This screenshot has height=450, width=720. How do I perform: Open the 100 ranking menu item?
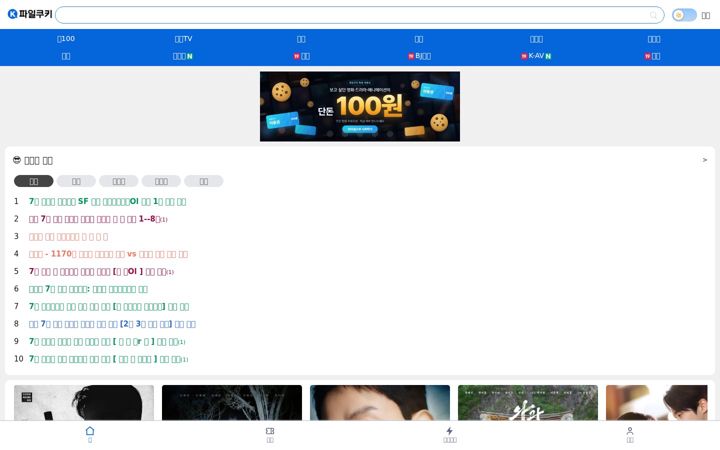[x=66, y=39]
